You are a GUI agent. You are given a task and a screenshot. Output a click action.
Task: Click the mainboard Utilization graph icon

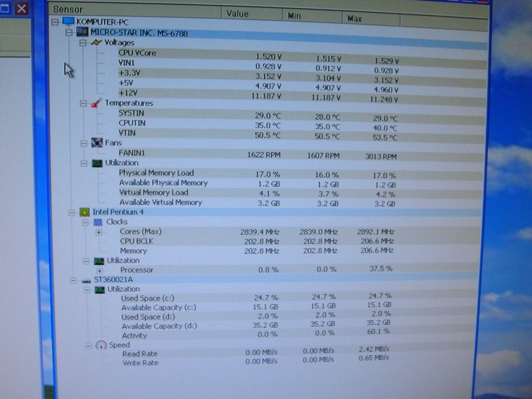pyautogui.click(x=97, y=163)
